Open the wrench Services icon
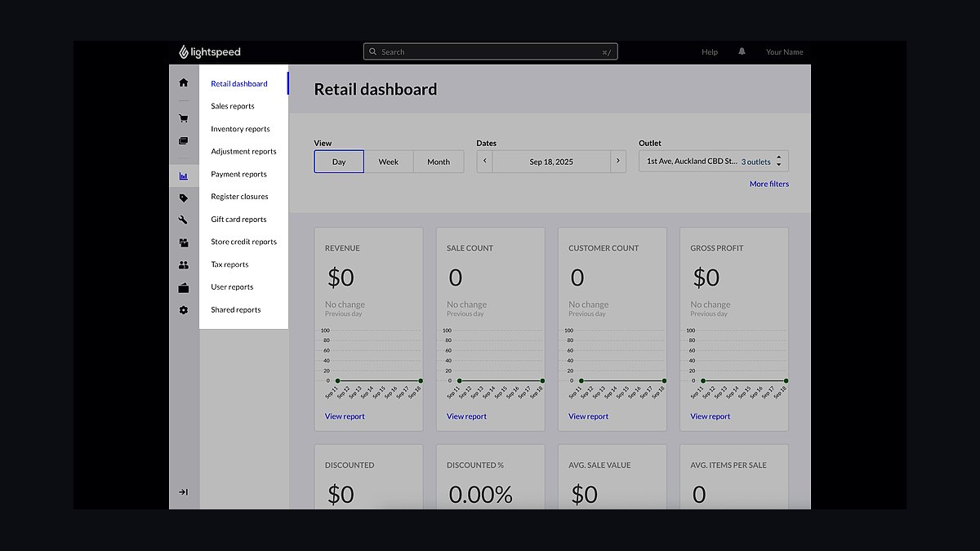Image resolution: width=980 pixels, height=551 pixels. [x=184, y=220]
